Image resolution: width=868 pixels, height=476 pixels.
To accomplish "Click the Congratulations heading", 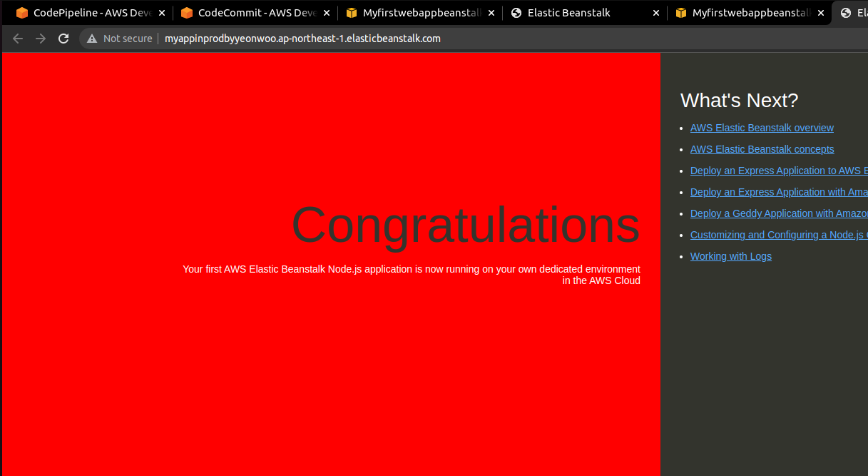I will tap(466, 225).
